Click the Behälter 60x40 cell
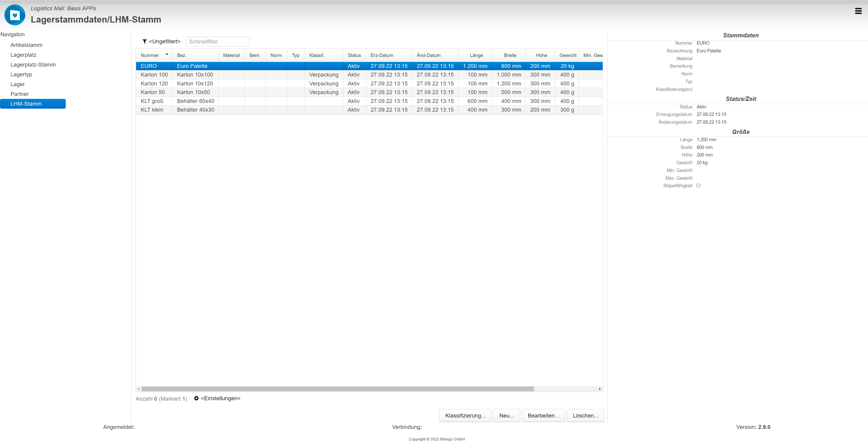The width and height of the screenshot is (868, 443). point(195,101)
